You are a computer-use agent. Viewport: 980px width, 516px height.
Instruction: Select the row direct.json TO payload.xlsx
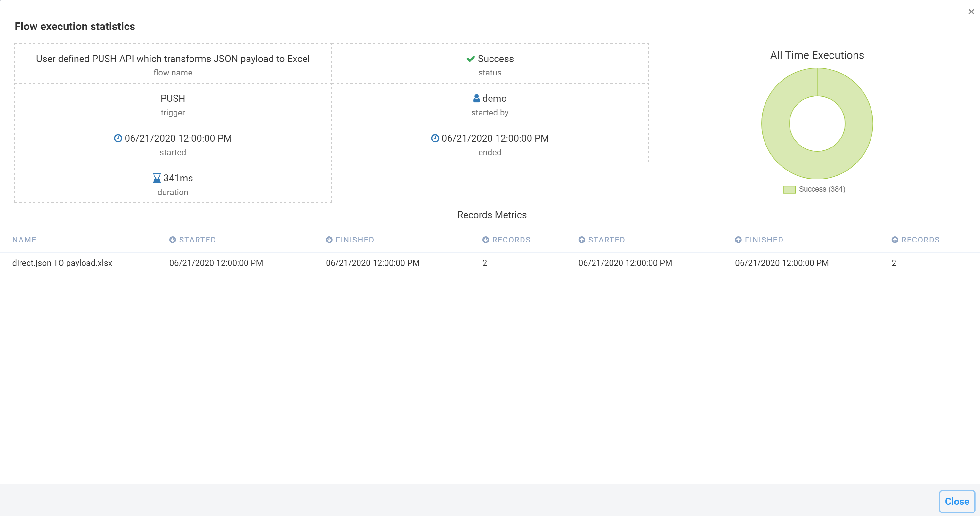(62, 263)
